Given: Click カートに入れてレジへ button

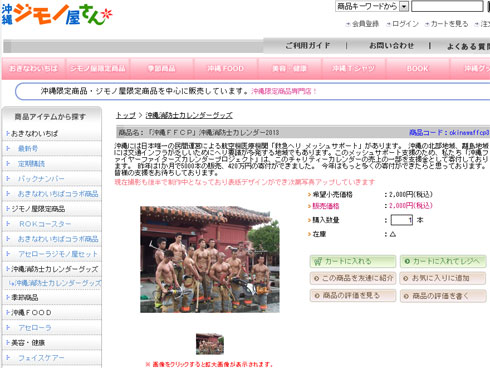Looking at the screenshot, I should pyautogui.click(x=443, y=262).
